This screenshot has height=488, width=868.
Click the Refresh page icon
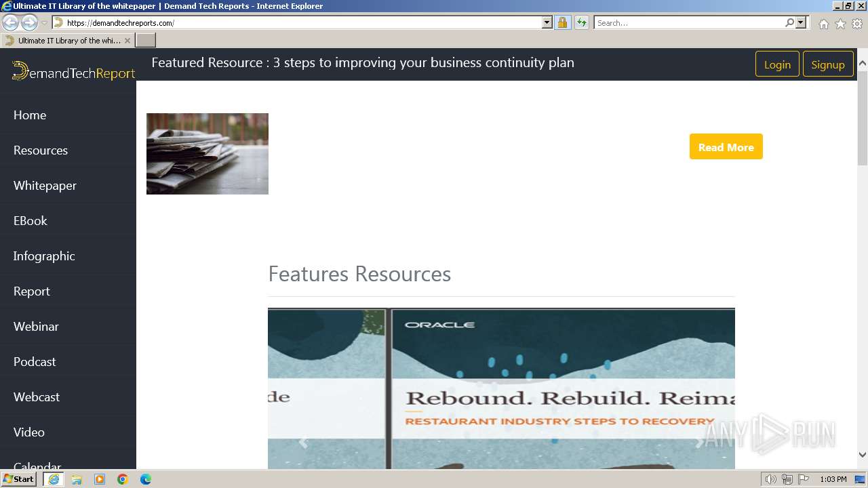coord(582,22)
